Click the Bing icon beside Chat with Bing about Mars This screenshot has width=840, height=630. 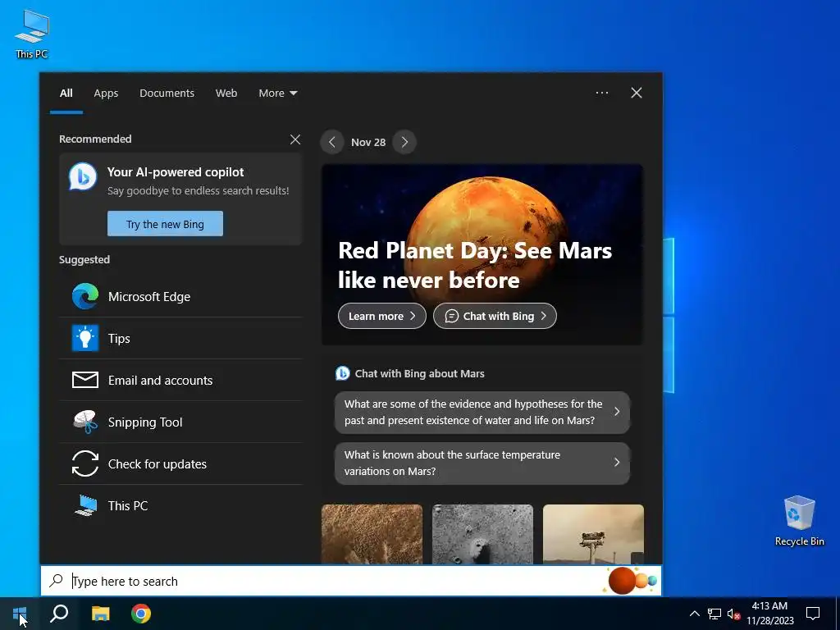pos(342,373)
